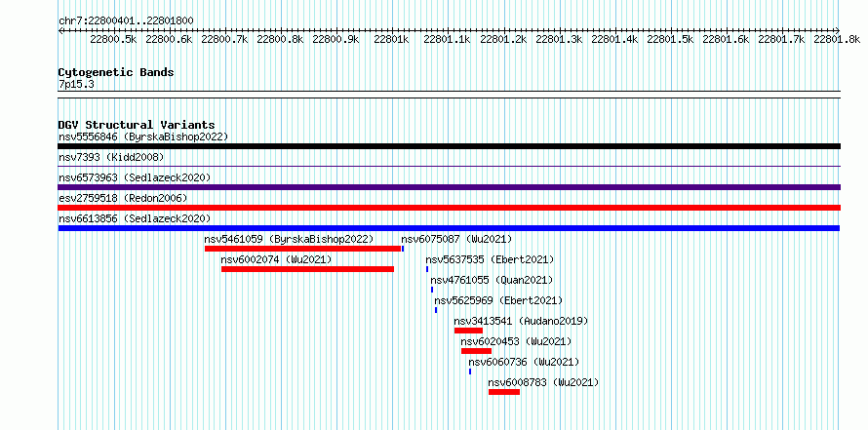
Task: Click the DGV Structural Variants track title
Action: (137, 125)
